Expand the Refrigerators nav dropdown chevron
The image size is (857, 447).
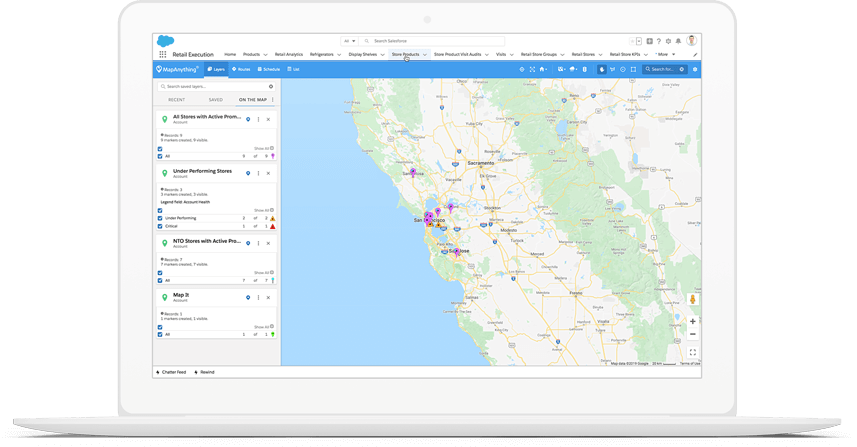[x=339, y=55]
